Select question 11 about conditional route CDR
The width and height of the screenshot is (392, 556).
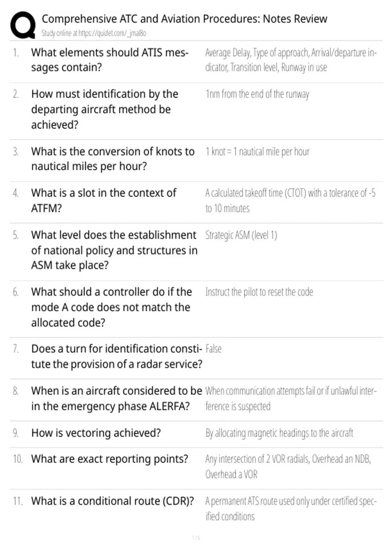pyautogui.click(x=112, y=501)
